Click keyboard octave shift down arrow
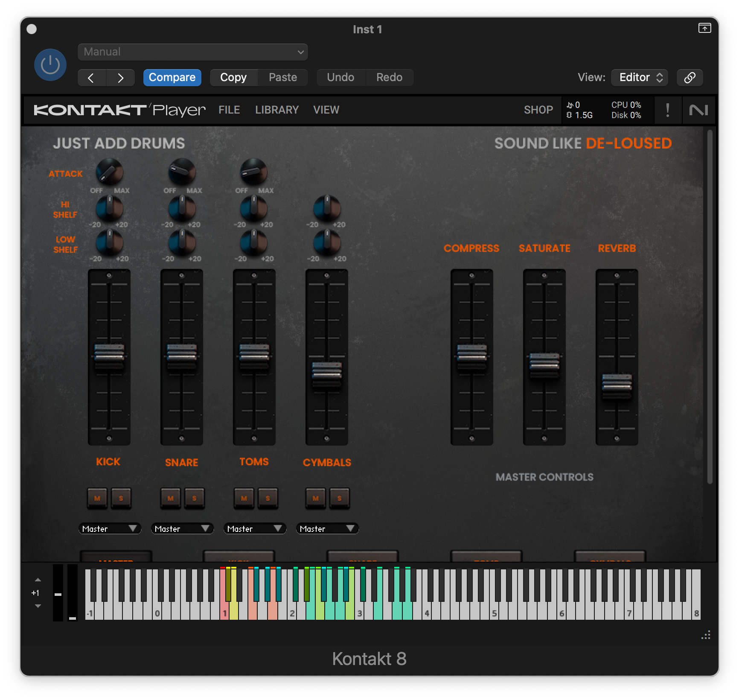 click(x=38, y=606)
